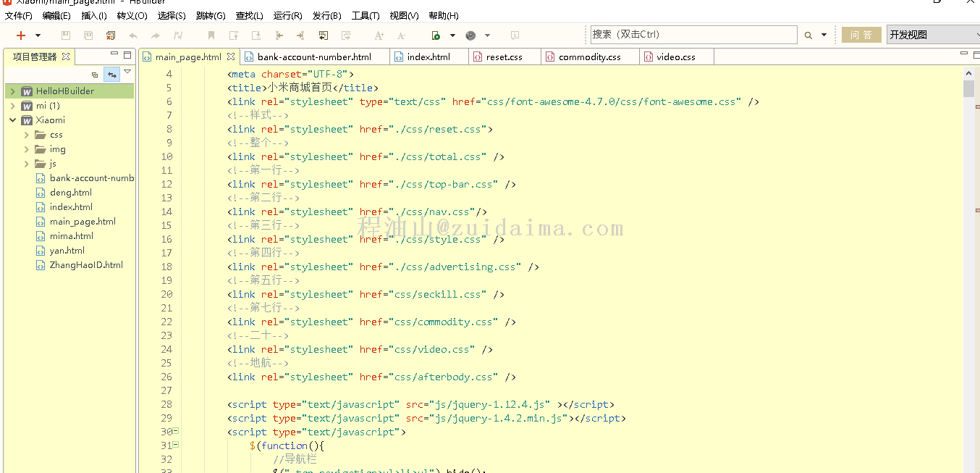Click the gray round browser preview icon

pyautogui.click(x=471, y=35)
